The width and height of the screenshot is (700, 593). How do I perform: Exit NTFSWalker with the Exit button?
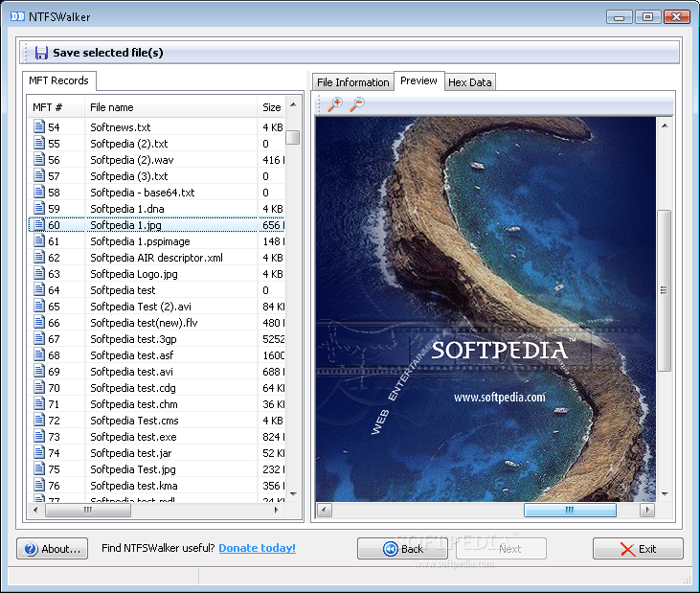[638, 548]
